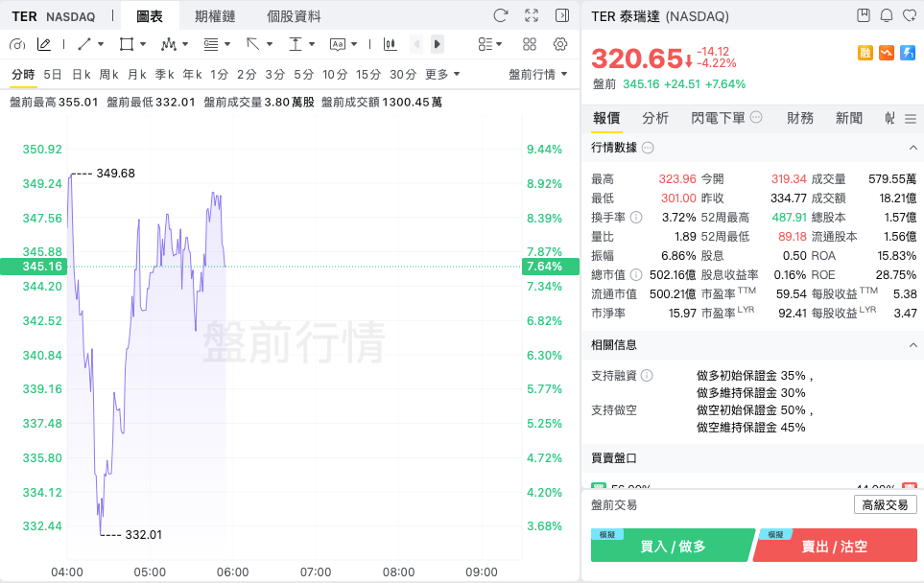Click the 買入 / 做多 button
924x583 pixels.
click(x=673, y=546)
